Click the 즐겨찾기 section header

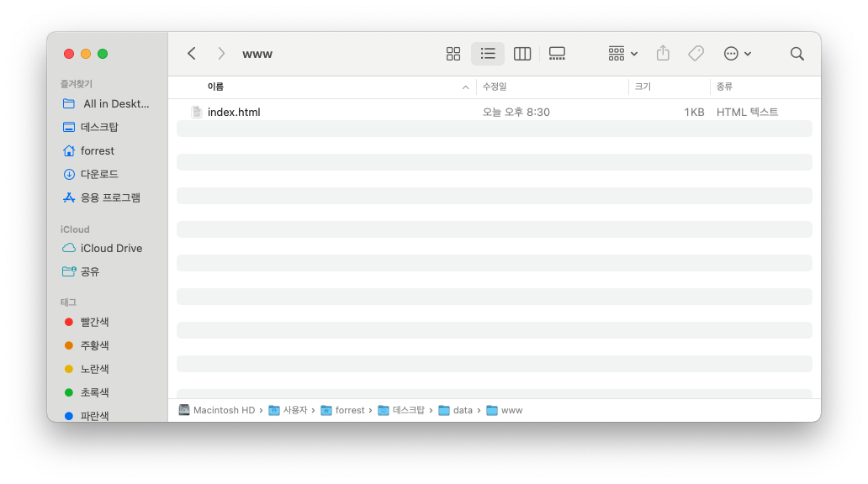(x=77, y=84)
